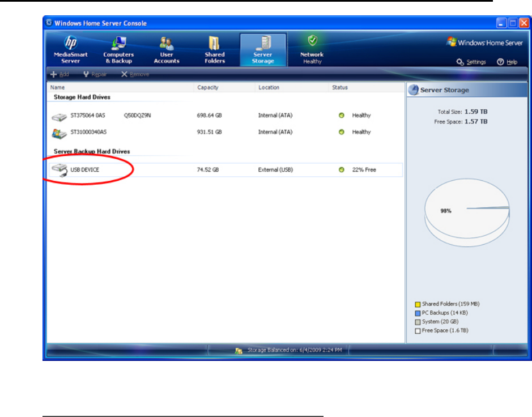Viewport: 532px width, 417px height.
Task: Click the plus icon for Add
Action: (x=53, y=74)
